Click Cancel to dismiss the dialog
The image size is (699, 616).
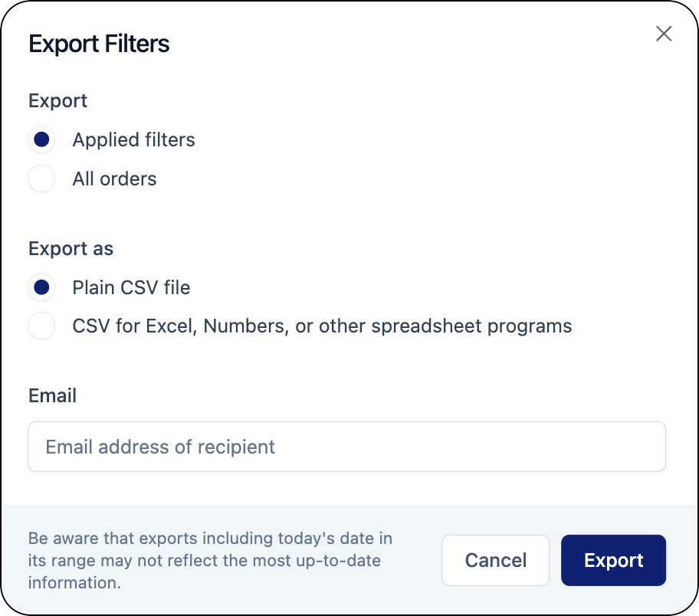coord(495,560)
